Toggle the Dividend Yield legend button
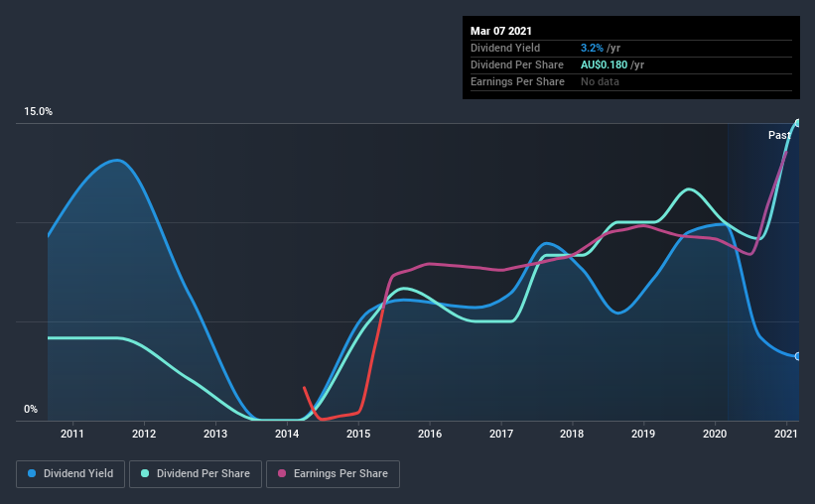Screen dimensions: 815x504 click(70, 474)
